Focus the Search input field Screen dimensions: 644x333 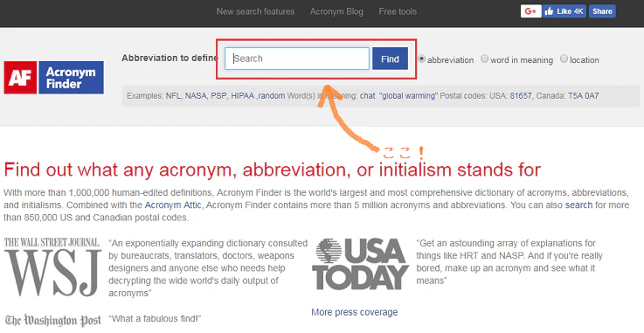[297, 59]
